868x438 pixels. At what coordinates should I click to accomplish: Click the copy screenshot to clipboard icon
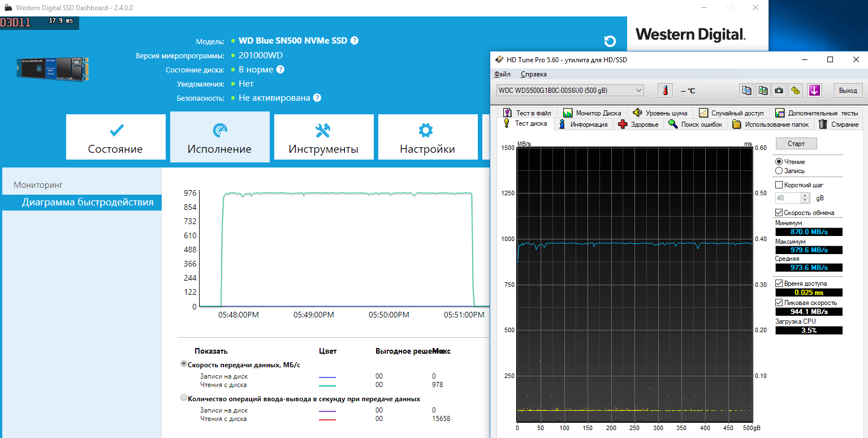coord(763,91)
